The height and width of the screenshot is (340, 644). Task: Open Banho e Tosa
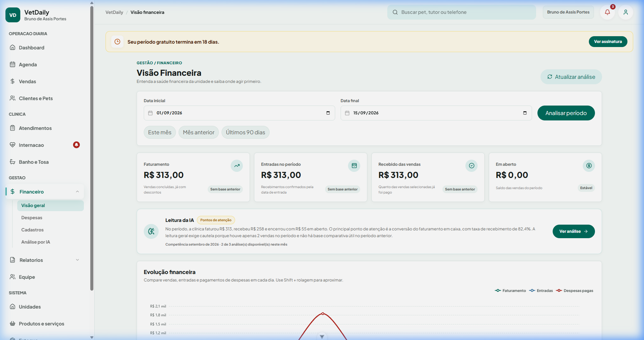point(45,162)
